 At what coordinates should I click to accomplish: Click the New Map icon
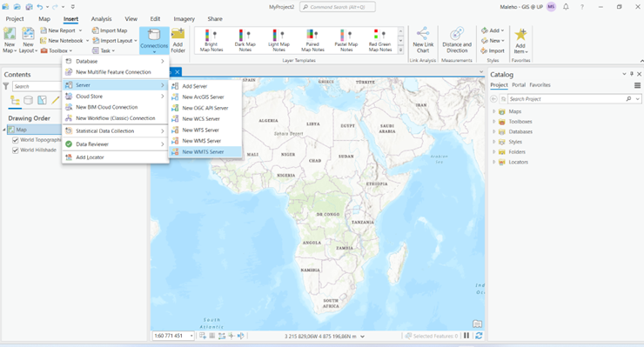click(10, 40)
